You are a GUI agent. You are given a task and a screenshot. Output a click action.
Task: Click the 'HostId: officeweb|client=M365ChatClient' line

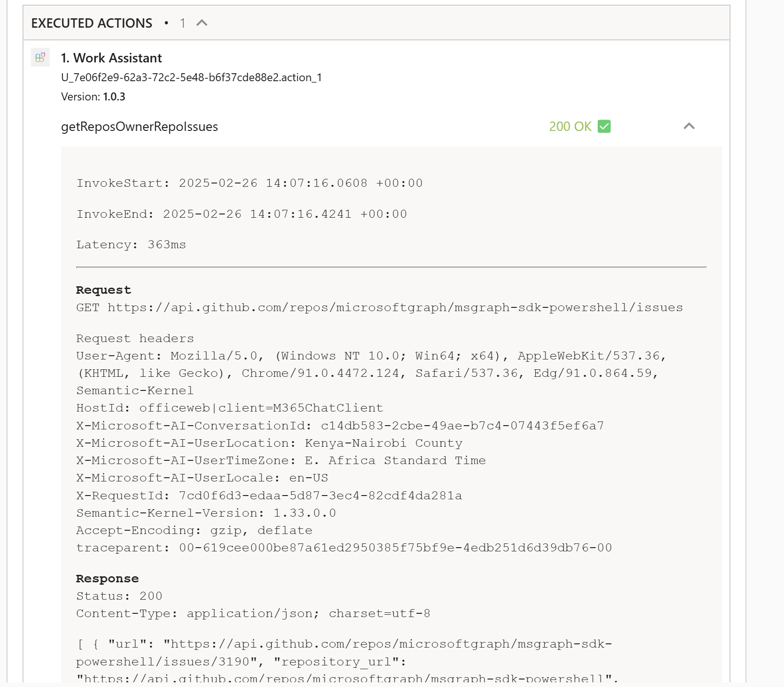[230, 408]
